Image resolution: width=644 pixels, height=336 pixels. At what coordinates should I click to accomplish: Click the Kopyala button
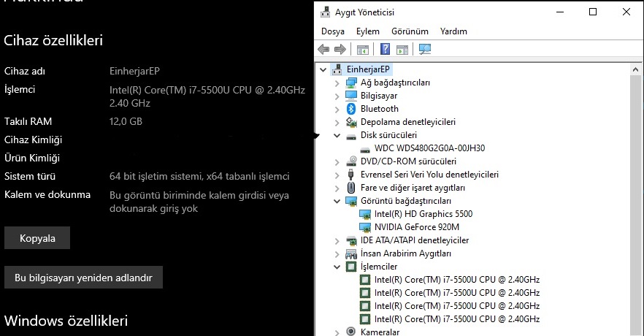click(x=37, y=238)
